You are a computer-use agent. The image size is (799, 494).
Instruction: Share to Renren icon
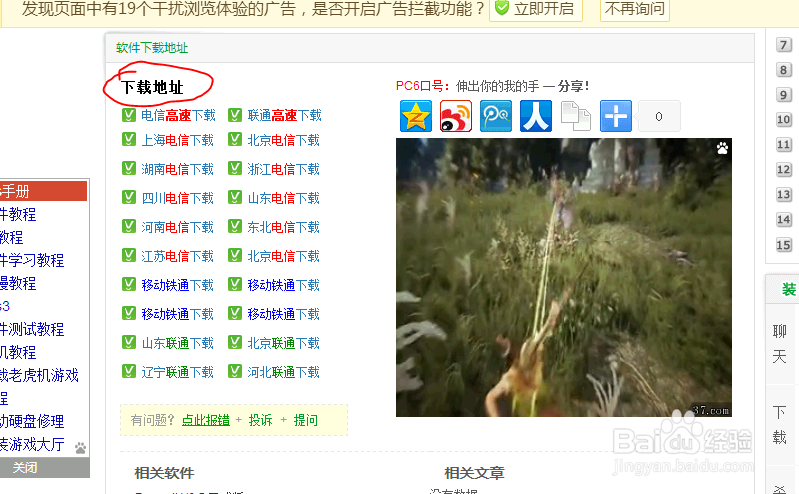[x=536, y=116]
